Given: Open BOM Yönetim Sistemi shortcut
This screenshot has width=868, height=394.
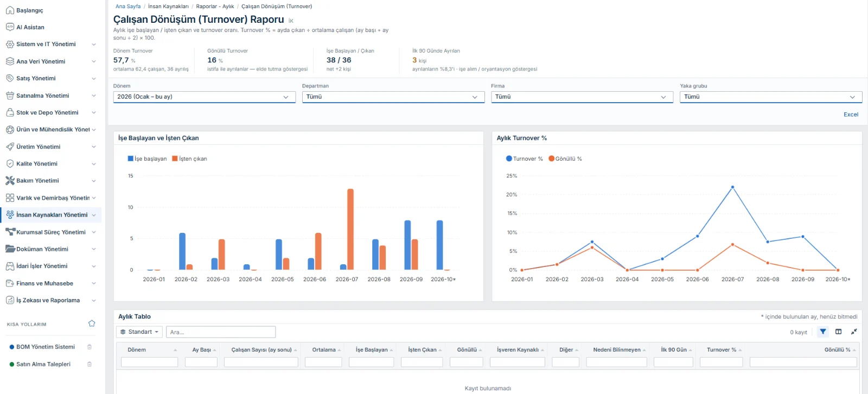Looking at the screenshot, I should [x=46, y=347].
